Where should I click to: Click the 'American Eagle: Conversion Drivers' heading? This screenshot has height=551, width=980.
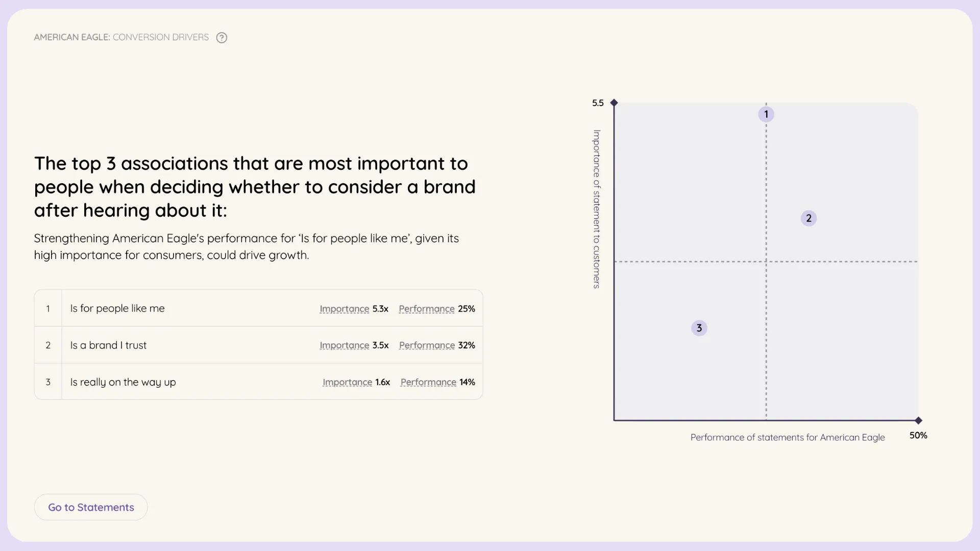click(121, 37)
